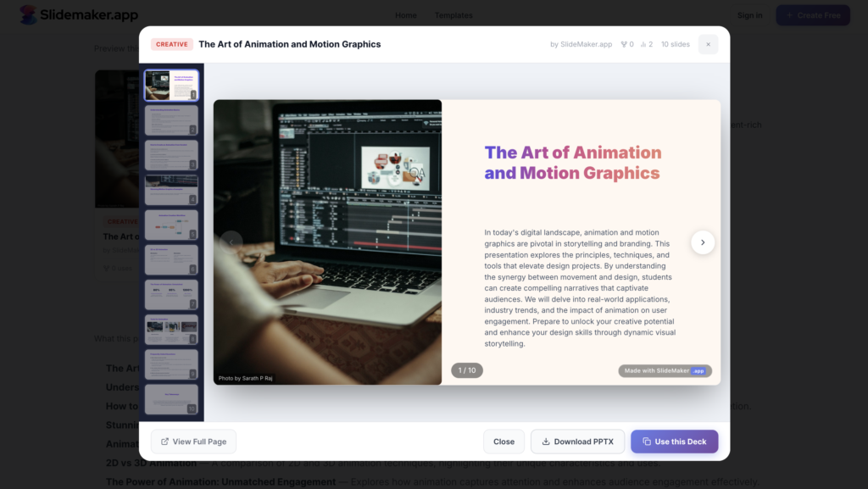This screenshot has width=868, height=489.
Task: Go to the previous slide arrow
Action: point(231,242)
